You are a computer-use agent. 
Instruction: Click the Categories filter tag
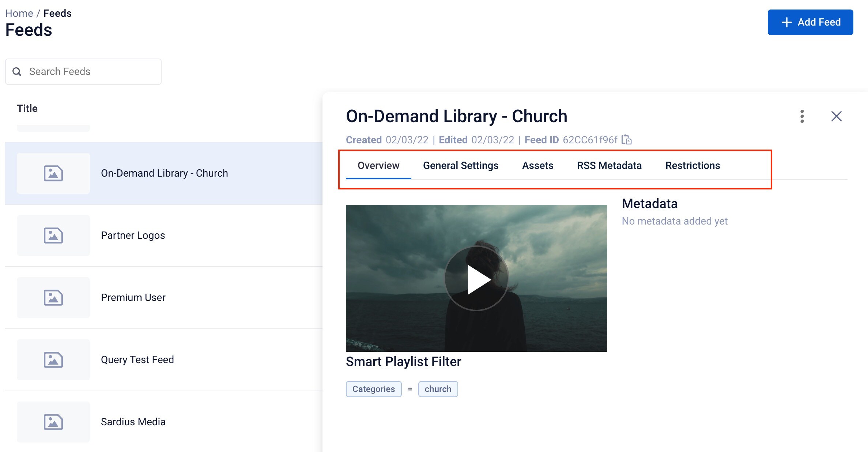374,389
